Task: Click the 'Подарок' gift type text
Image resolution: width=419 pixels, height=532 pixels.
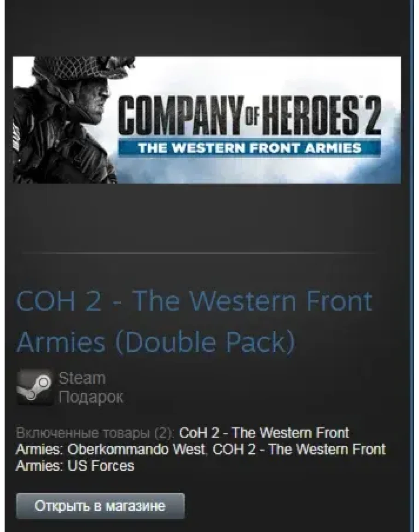Action: (x=91, y=397)
